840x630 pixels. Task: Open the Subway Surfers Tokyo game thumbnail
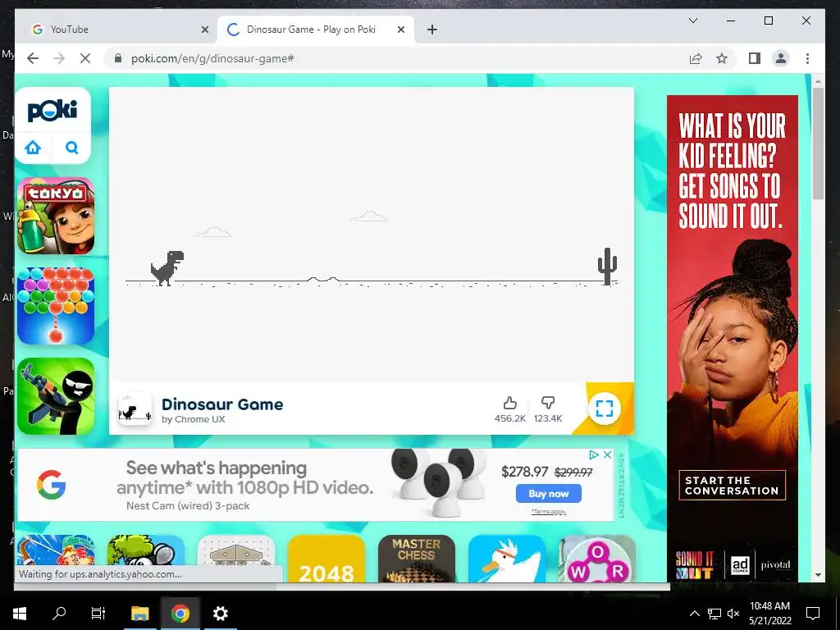(x=56, y=216)
